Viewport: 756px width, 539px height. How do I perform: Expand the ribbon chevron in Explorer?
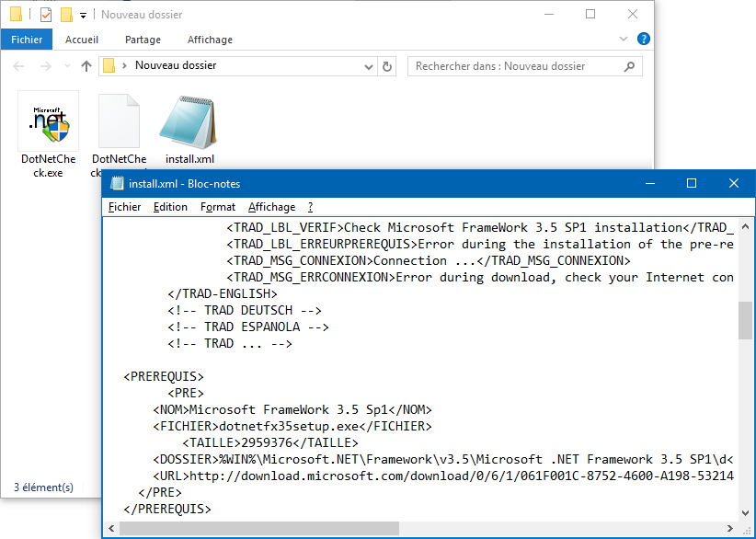pos(623,39)
